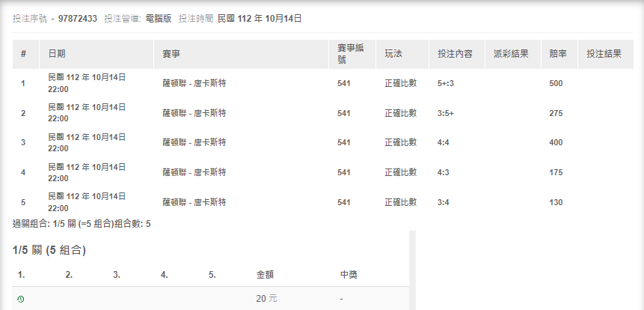Click odds value 500
Screen dimensions: 644x310
point(556,83)
